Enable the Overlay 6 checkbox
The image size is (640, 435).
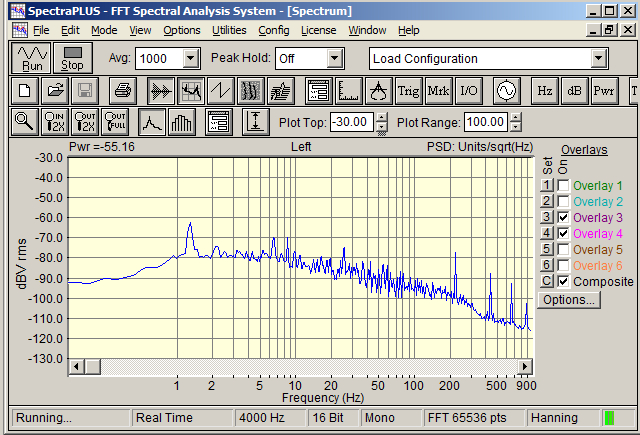pos(563,266)
